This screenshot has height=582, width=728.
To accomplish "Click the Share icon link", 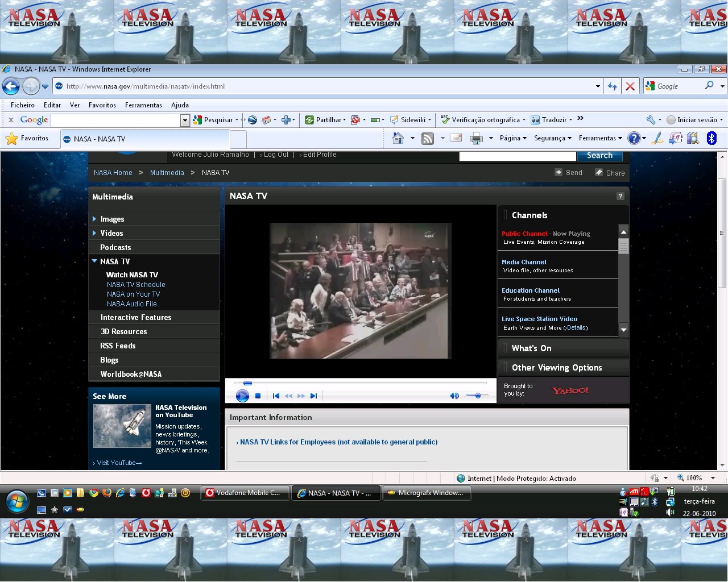I will pos(599,172).
